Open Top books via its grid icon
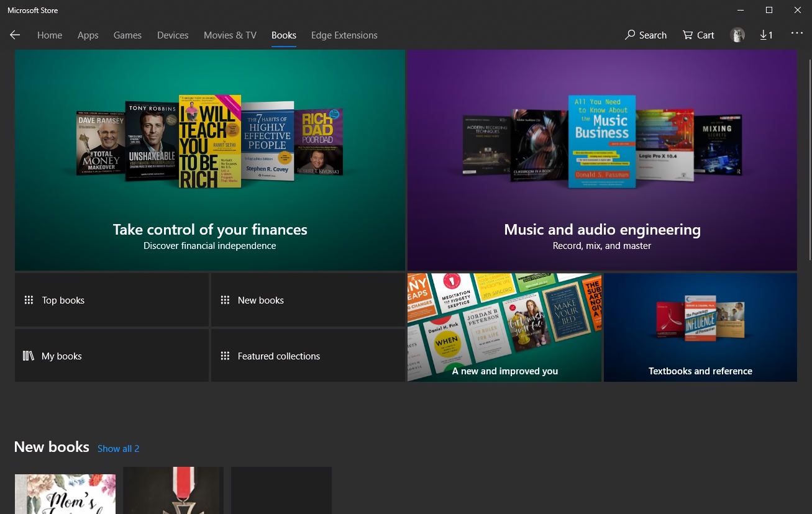 (x=29, y=300)
